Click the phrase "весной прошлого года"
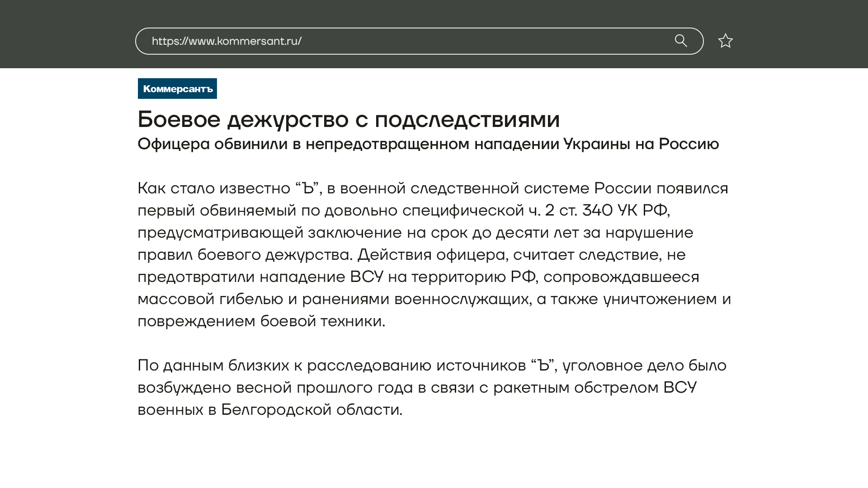This screenshot has height=488, width=868. coord(324,388)
